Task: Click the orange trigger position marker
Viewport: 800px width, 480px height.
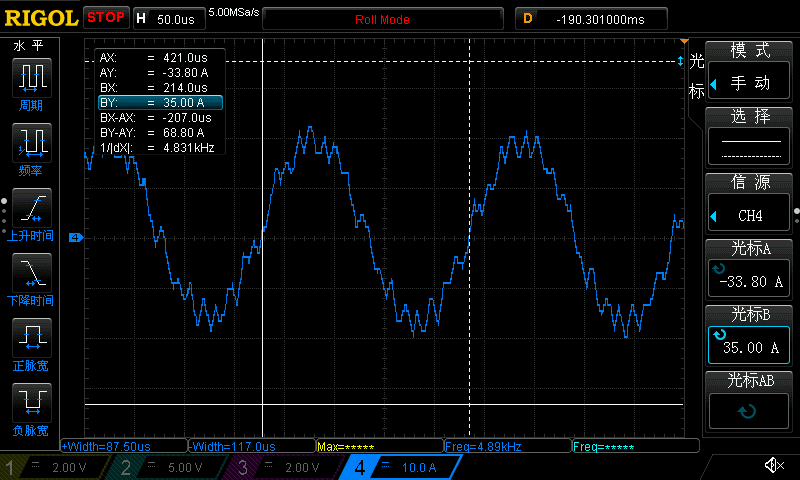Action: coord(684,41)
